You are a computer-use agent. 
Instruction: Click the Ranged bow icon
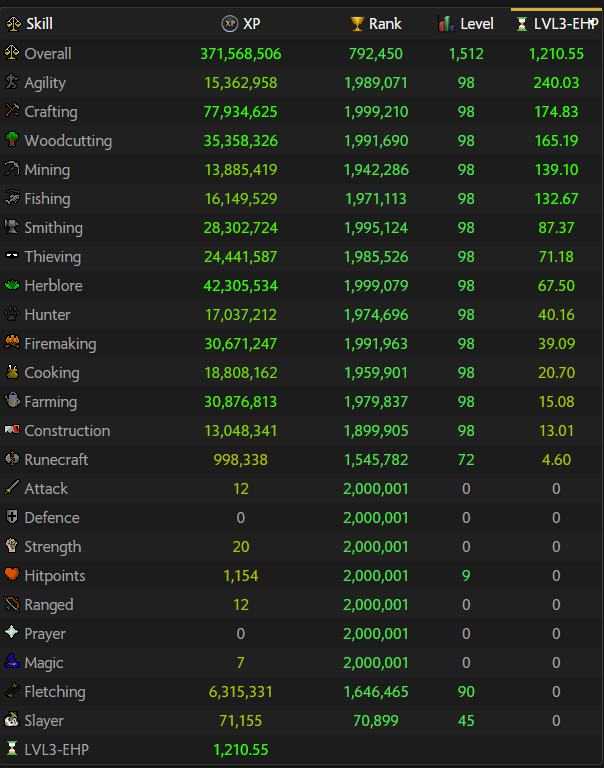click(12, 603)
